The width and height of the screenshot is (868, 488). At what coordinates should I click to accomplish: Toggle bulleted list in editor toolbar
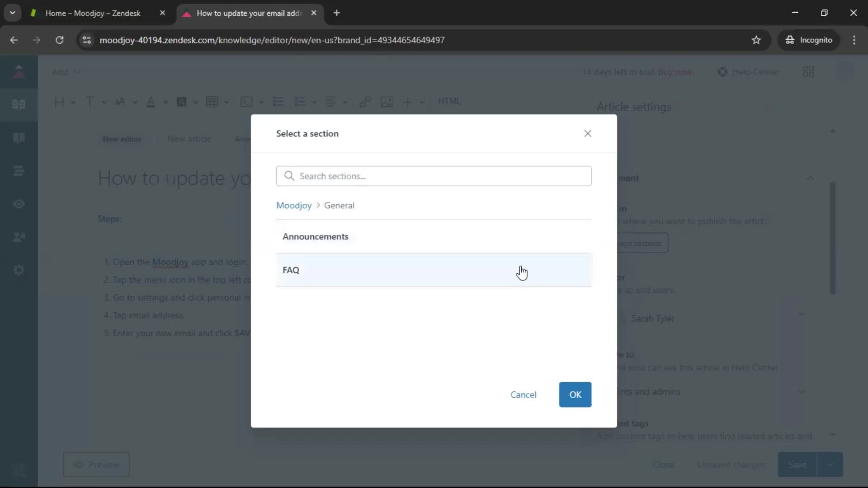pyautogui.click(x=278, y=102)
